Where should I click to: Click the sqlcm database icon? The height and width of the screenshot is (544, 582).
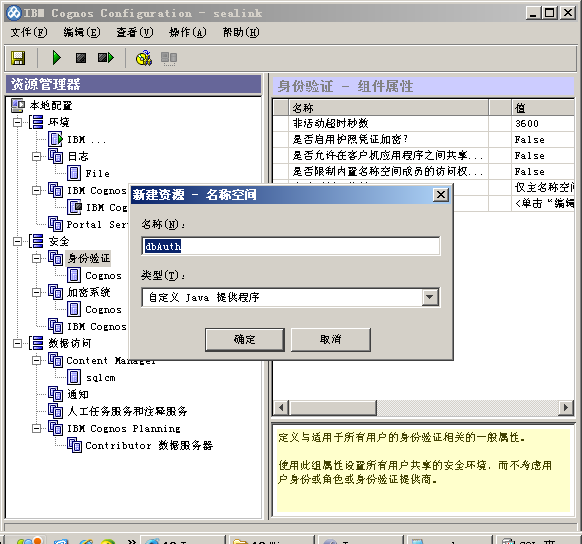pos(74,377)
